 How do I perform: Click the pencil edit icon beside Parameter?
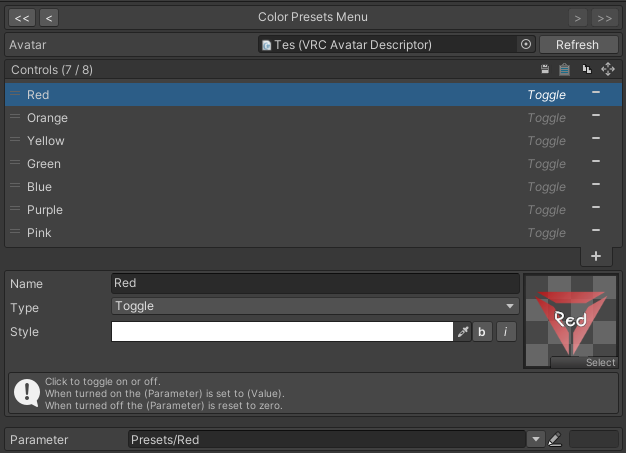point(555,439)
